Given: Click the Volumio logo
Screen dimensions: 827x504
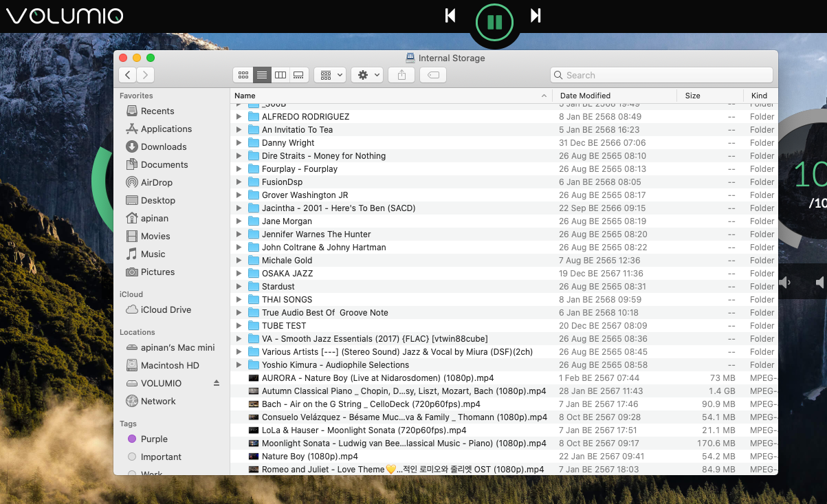Looking at the screenshot, I should pos(65,16).
